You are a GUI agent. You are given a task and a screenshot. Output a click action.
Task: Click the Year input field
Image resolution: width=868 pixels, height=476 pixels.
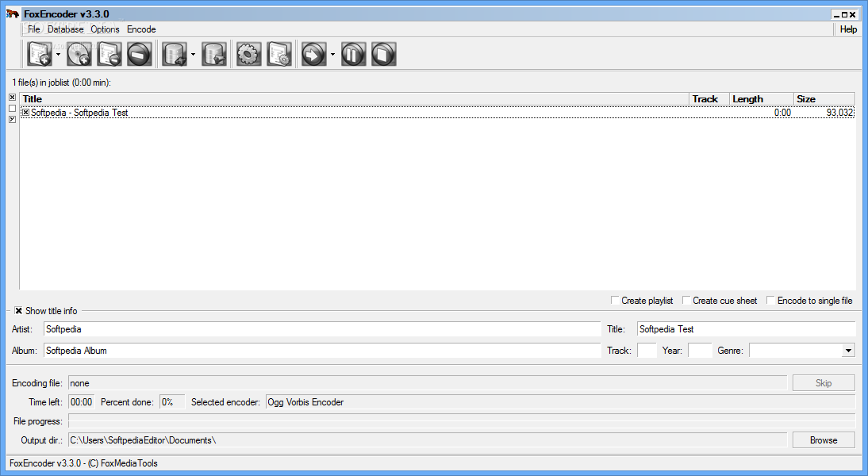click(x=700, y=351)
